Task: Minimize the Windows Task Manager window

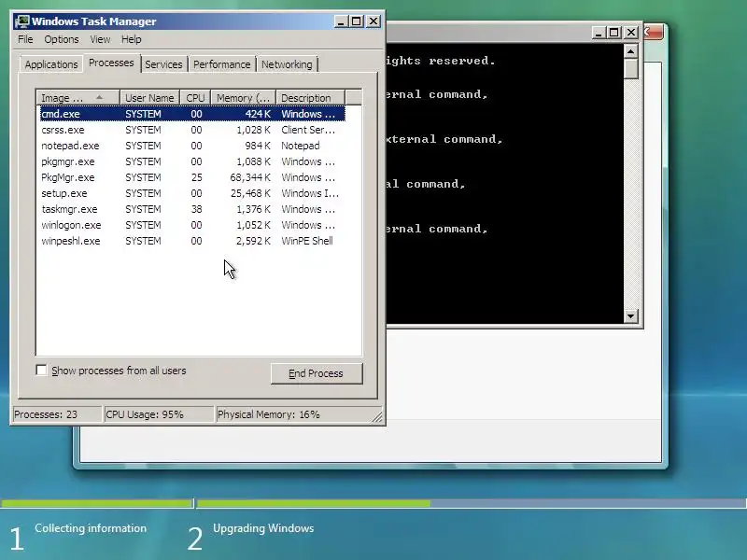Action: tap(341, 21)
